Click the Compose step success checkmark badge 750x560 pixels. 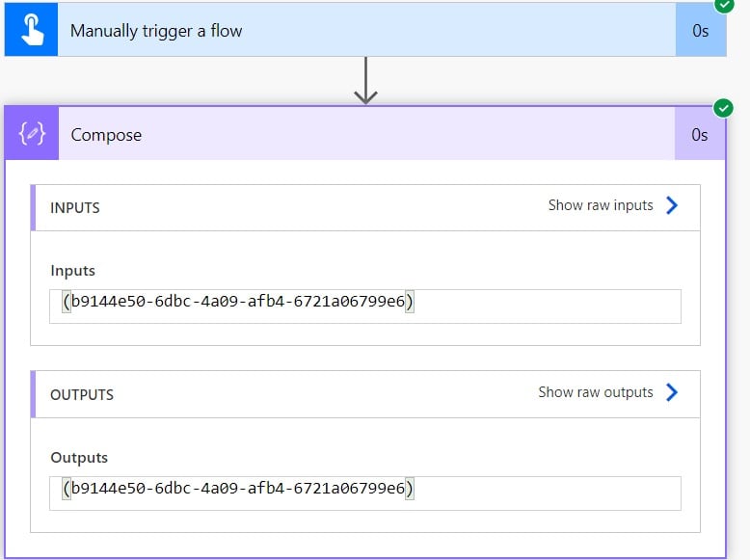click(x=723, y=108)
